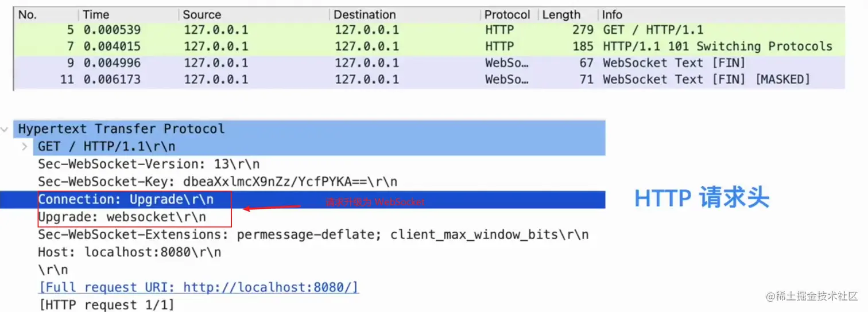The height and width of the screenshot is (312, 868).
Task: Sort by the Protocol column header
Action: [510, 15]
